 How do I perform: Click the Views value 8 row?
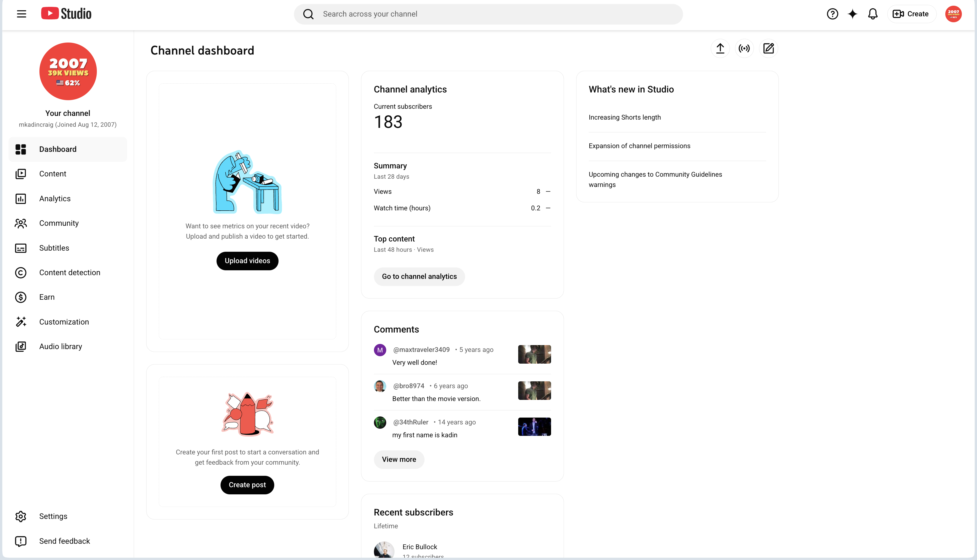462,192
